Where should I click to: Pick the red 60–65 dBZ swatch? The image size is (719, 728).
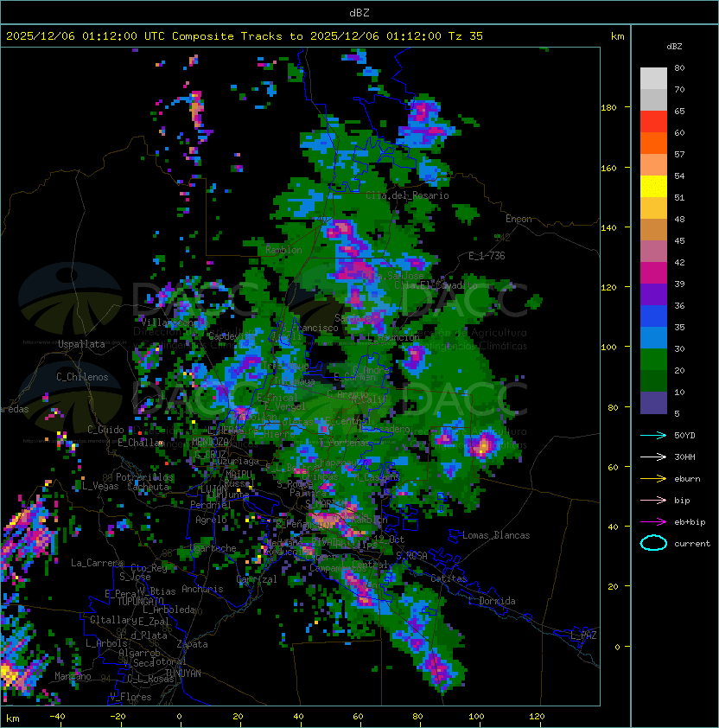click(x=653, y=122)
